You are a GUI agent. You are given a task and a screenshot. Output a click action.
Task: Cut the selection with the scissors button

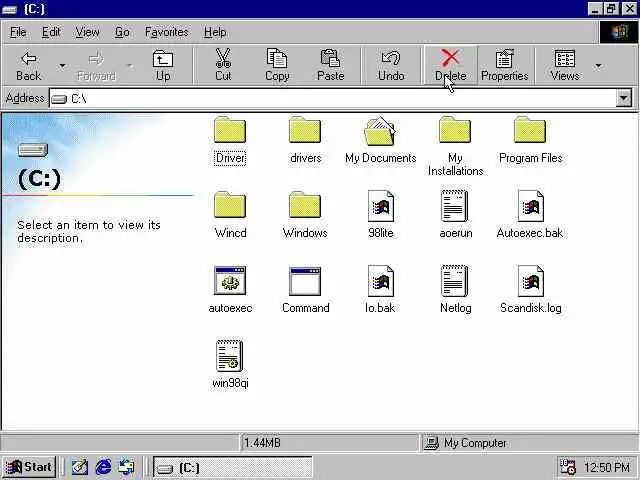coord(223,65)
